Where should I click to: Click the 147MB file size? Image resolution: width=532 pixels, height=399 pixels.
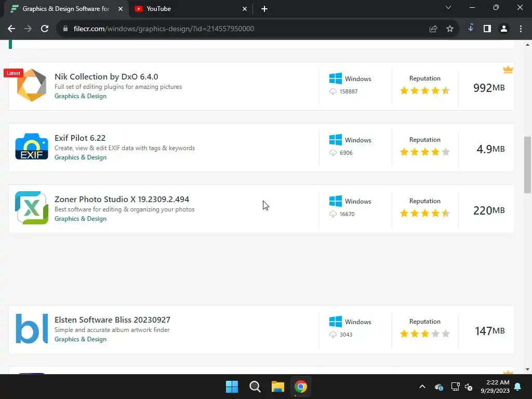[x=489, y=331]
